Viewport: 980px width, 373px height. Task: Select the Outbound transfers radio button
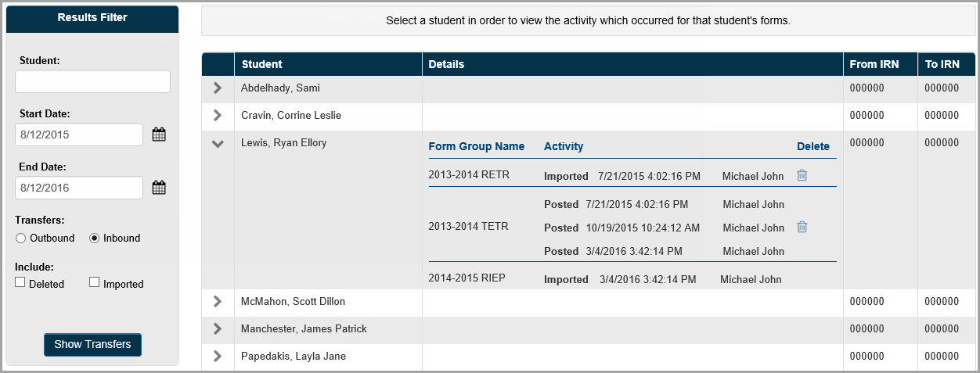point(21,238)
